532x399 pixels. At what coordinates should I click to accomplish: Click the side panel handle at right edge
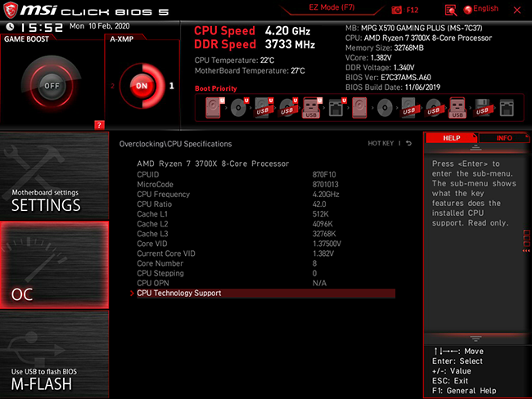[526, 241]
